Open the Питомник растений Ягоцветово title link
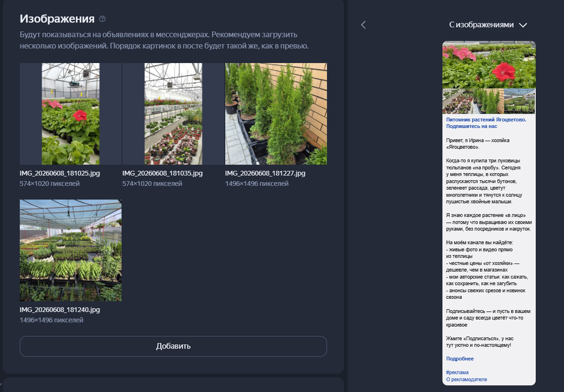This screenshot has height=392, width=564. coord(486,123)
